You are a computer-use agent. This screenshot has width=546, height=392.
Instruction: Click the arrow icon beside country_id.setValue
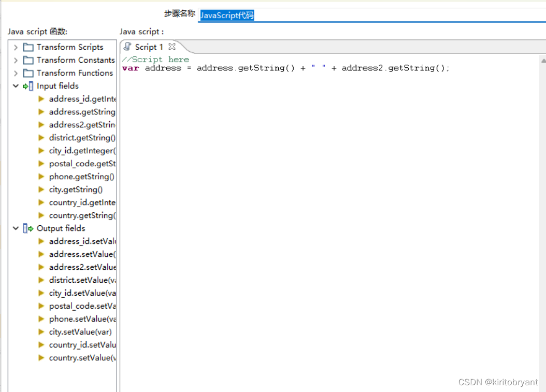click(41, 345)
